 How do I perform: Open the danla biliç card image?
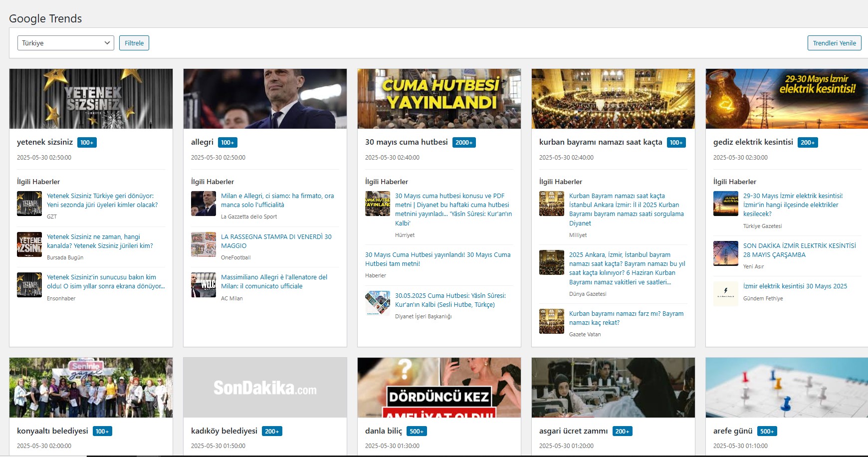[x=439, y=388]
